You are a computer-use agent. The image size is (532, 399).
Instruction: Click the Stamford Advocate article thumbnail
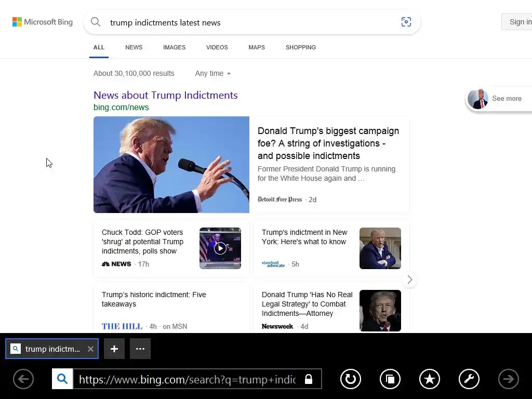[x=380, y=248]
